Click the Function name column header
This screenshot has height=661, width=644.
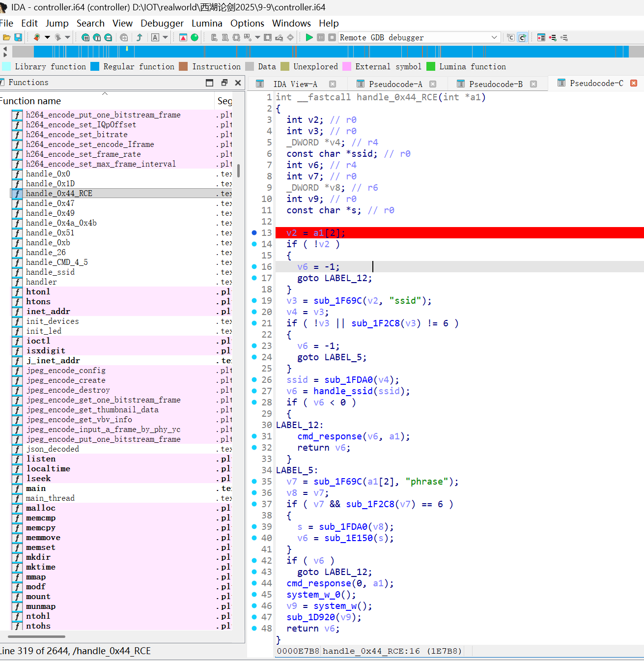(x=30, y=101)
